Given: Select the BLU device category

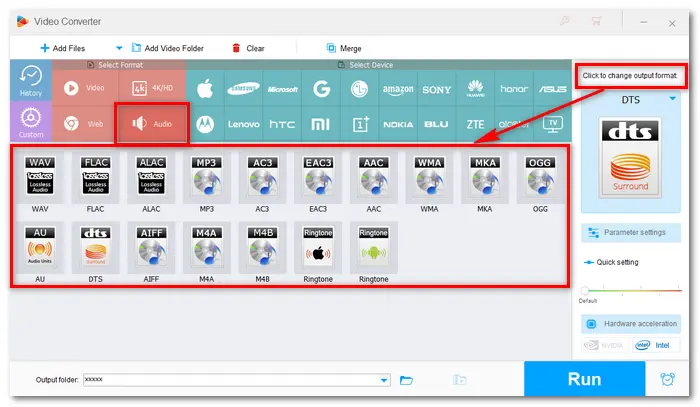Looking at the screenshot, I should (436, 124).
